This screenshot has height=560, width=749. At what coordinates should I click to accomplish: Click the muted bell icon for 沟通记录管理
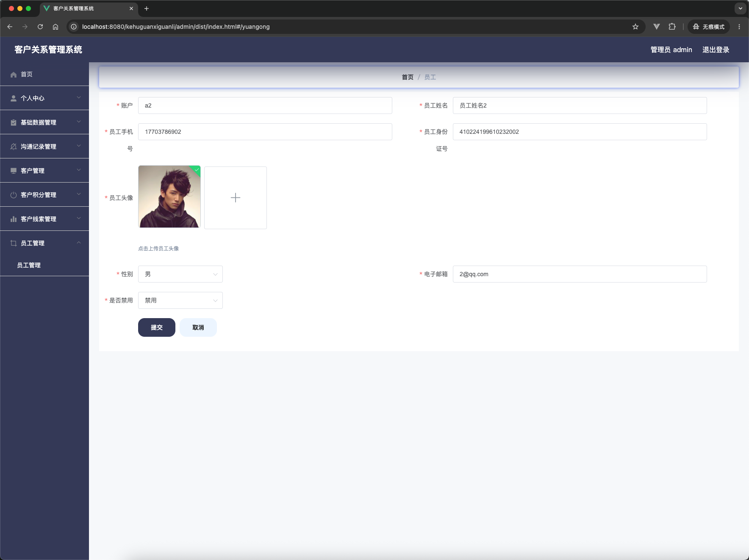[14, 147]
